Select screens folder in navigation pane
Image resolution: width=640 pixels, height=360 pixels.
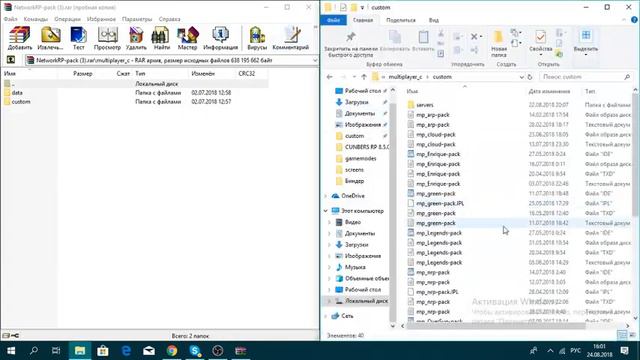point(354,170)
